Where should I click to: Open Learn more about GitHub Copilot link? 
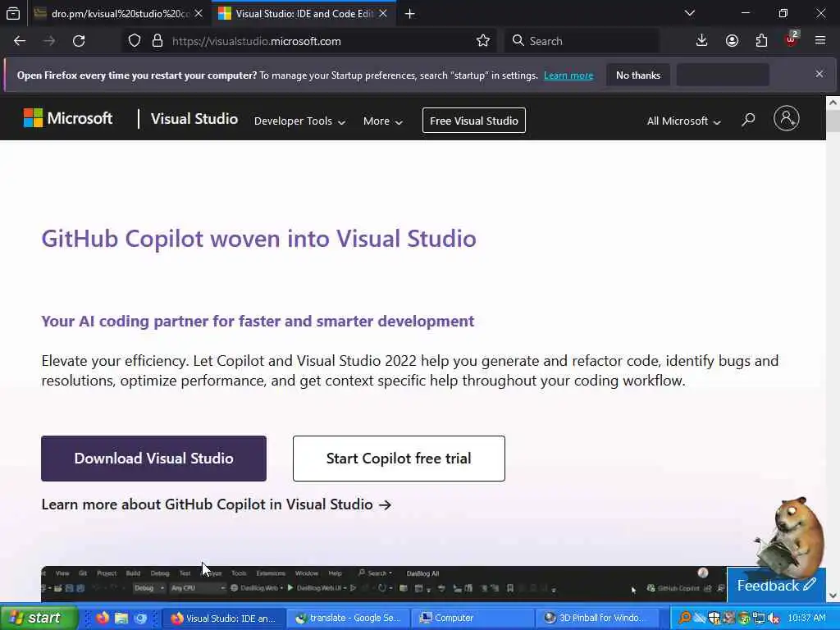(217, 504)
